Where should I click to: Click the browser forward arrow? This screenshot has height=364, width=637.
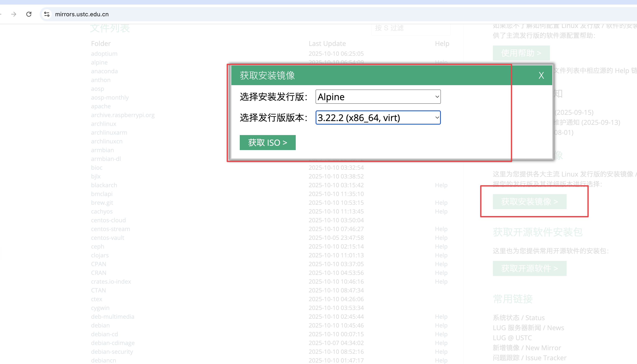14,14
